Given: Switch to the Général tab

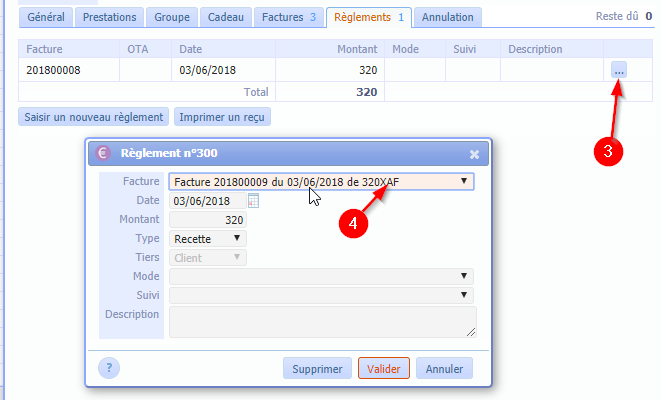Looking at the screenshot, I should [x=46, y=18].
